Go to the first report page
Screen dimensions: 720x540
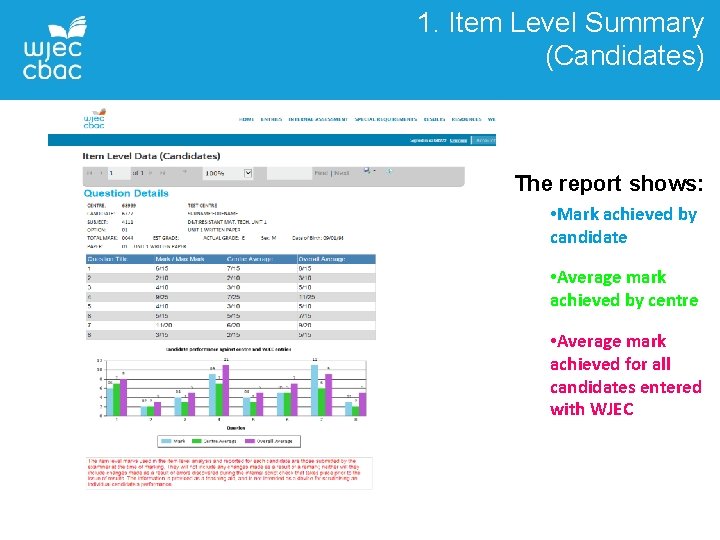coord(90,173)
